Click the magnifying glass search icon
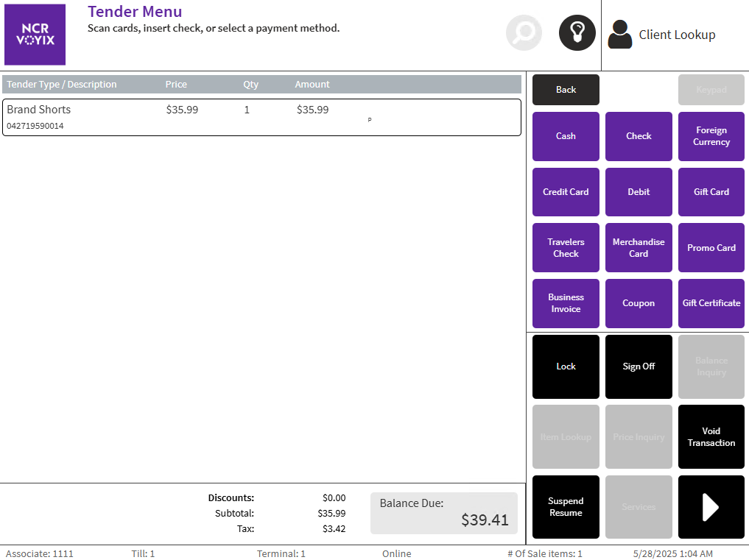Screen dimensions: 749x560 524,32
